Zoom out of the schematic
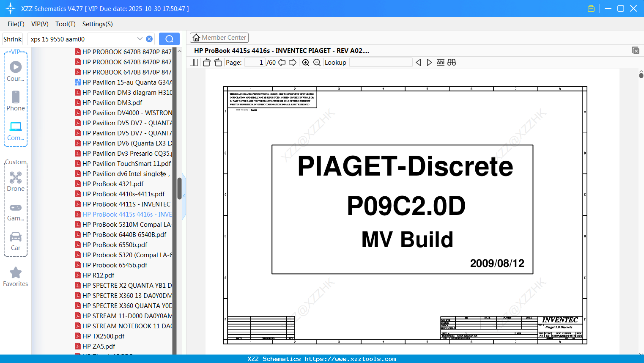 (317, 63)
